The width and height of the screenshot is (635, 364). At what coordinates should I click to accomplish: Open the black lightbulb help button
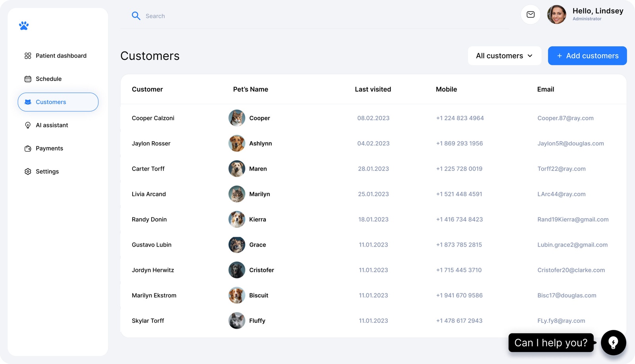pyautogui.click(x=613, y=343)
